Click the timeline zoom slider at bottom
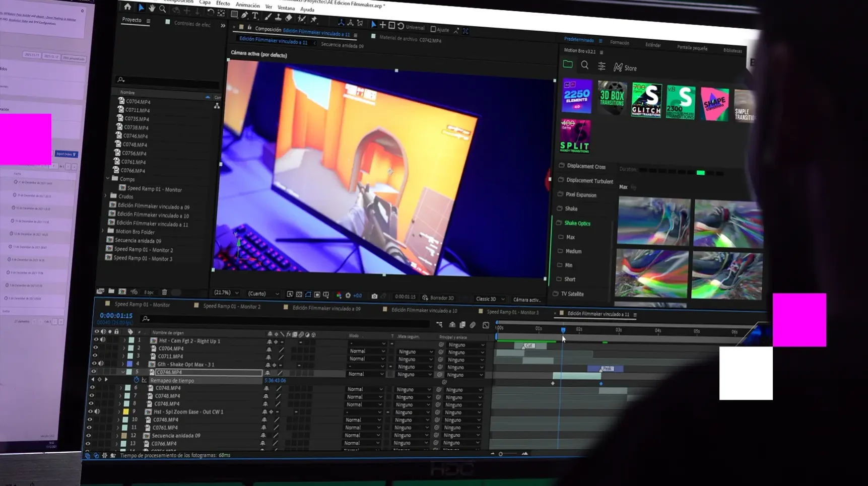The width and height of the screenshot is (868, 486). [x=509, y=454]
